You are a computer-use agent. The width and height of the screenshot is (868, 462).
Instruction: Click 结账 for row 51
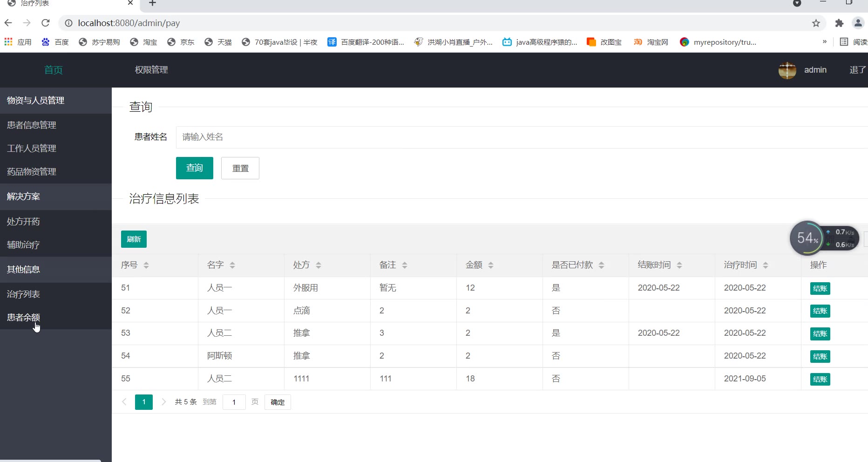click(x=820, y=288)
